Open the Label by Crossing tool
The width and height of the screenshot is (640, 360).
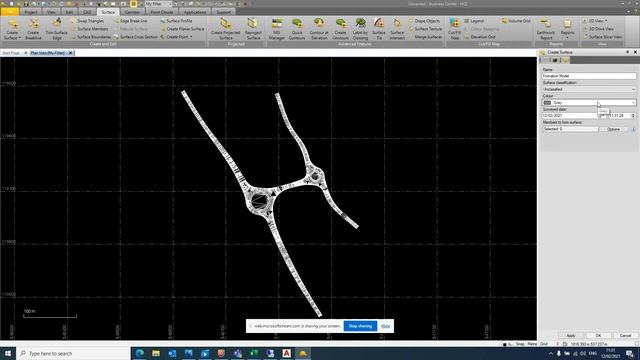[x=360, y=29]
